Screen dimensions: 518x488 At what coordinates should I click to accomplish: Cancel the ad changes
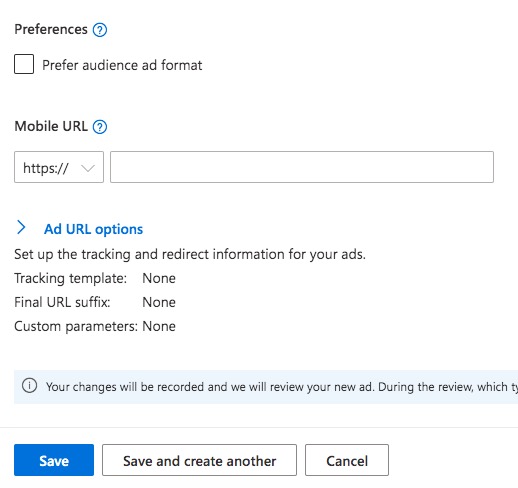(x=347, y=460)
